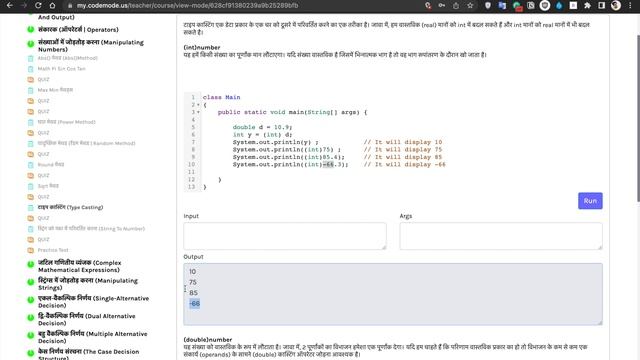Click the highlighted -66 in the Output box
Screen dimensions: 640x360
coord(195,303)
